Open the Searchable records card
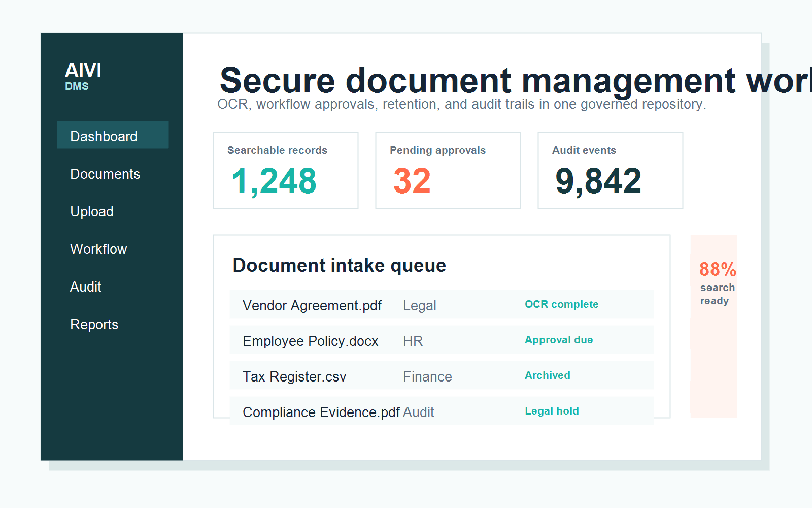 286,171
